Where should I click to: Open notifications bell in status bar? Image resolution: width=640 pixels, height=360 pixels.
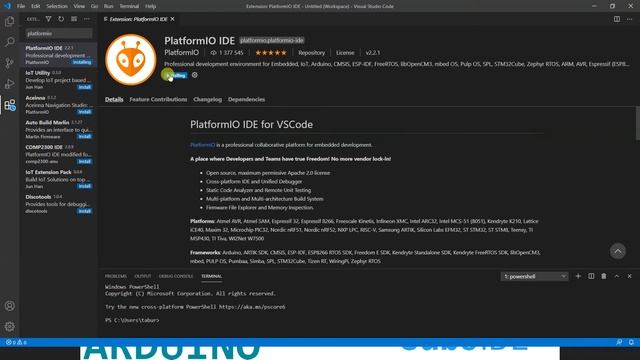[631, 342]
